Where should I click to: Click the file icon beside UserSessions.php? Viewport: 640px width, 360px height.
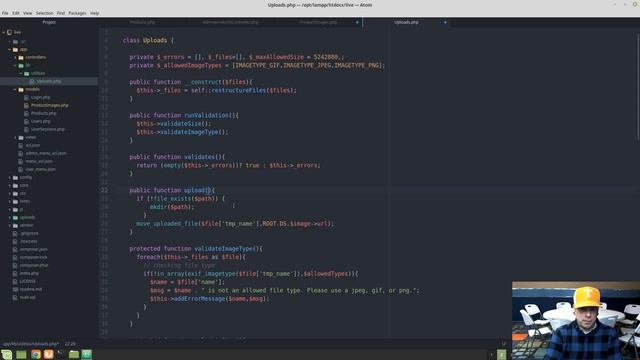tap(27, 129)
